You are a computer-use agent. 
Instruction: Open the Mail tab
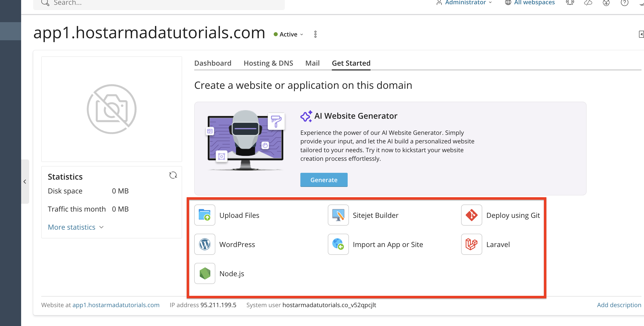tap(312, 63)
